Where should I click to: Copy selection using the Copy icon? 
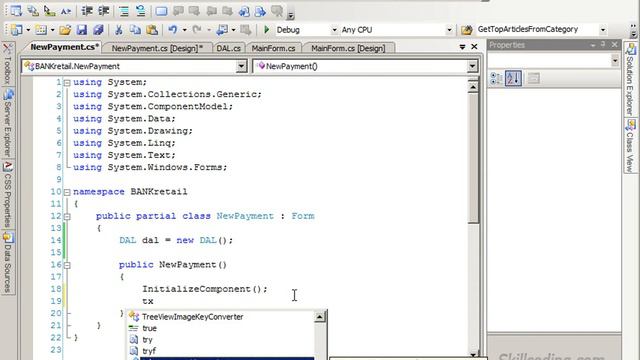pyautogui.click(x=135, y=30)
